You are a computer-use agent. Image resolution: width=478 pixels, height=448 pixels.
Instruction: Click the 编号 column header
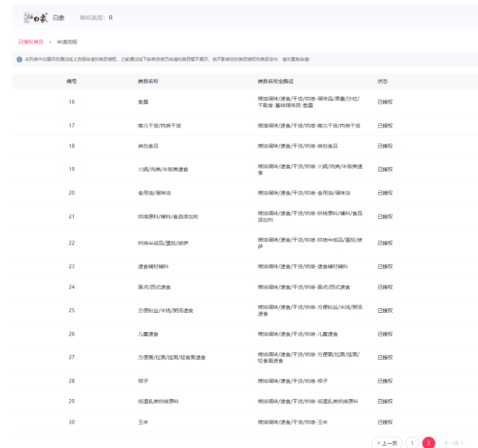click(72, 81)
